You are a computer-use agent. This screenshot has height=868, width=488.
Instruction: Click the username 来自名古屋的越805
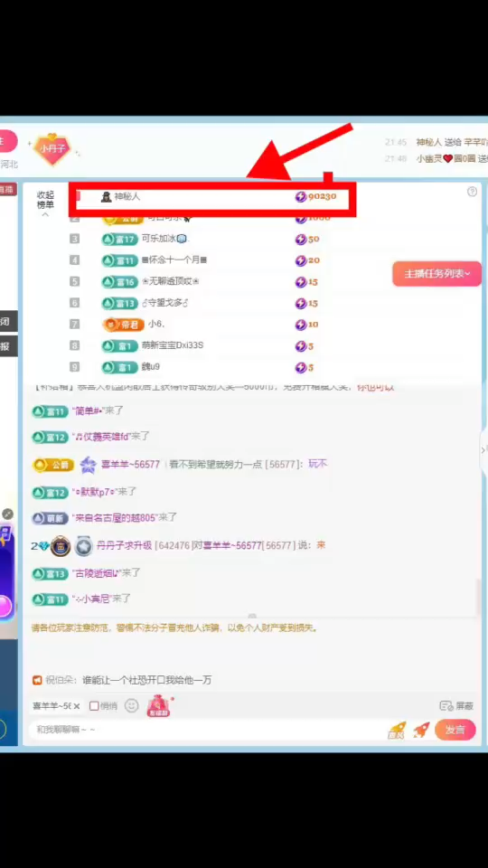click(x=115, y=518)
